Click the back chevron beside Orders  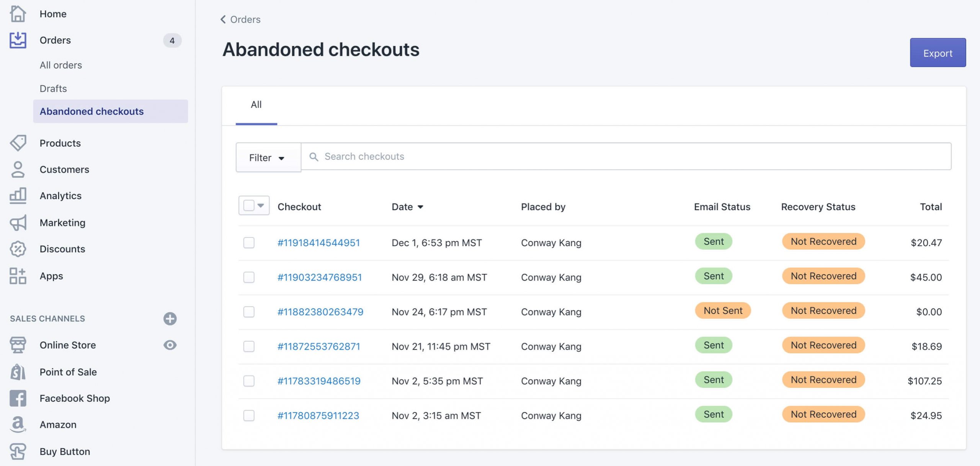pyautogui.click(x=223, y=19)
